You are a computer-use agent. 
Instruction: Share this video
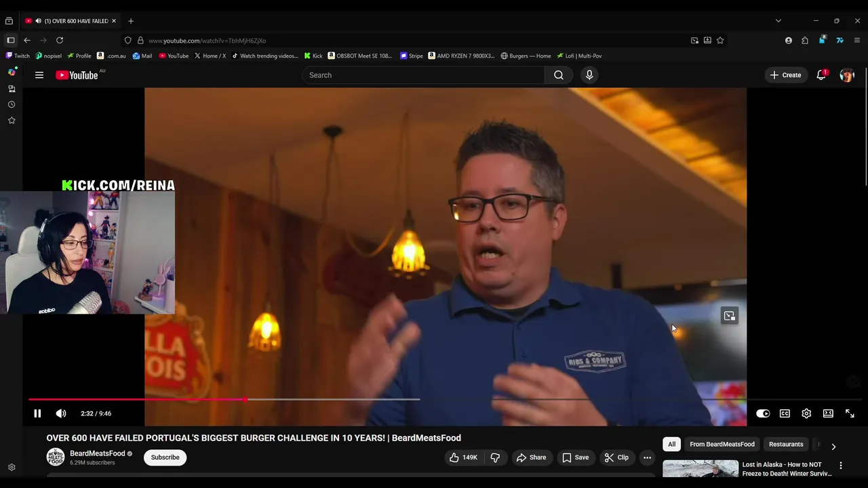531,457
